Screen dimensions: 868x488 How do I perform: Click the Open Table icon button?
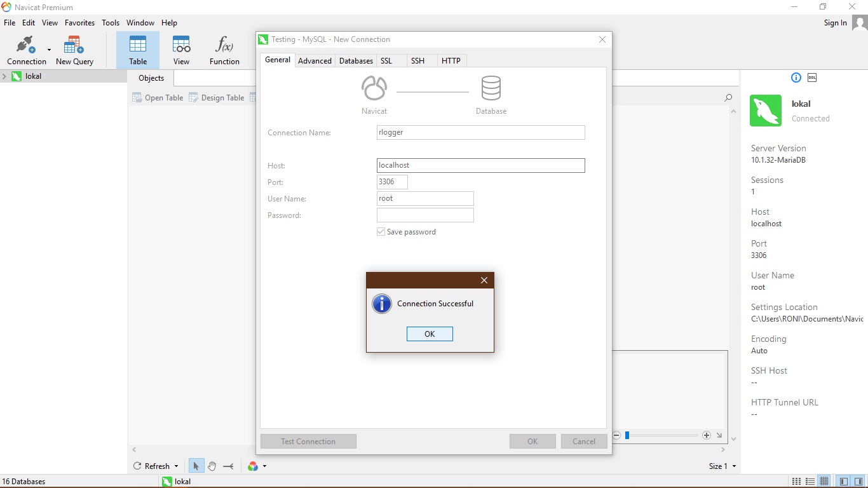point(158,98)
